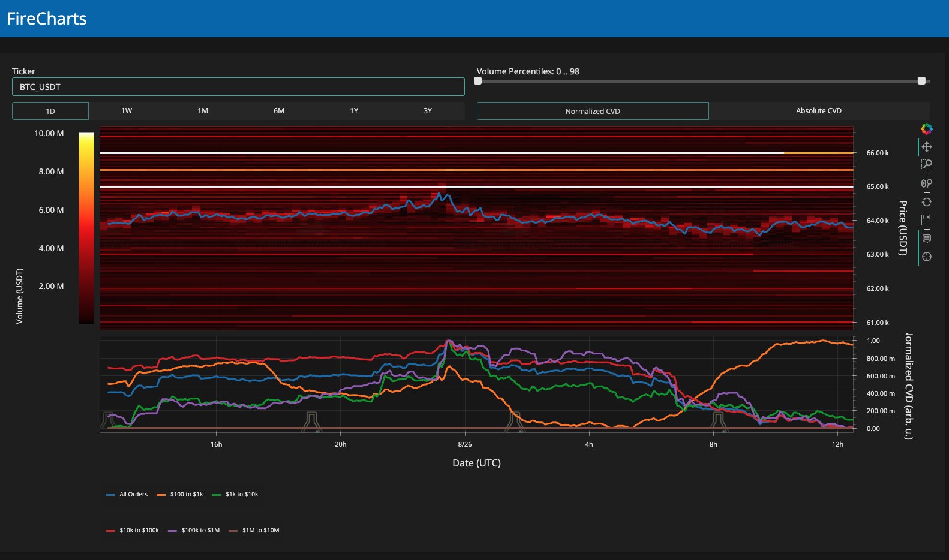Switch to Absolute CVD view
The width and height of the screenshot is (949, 560).
click(818, 111)
